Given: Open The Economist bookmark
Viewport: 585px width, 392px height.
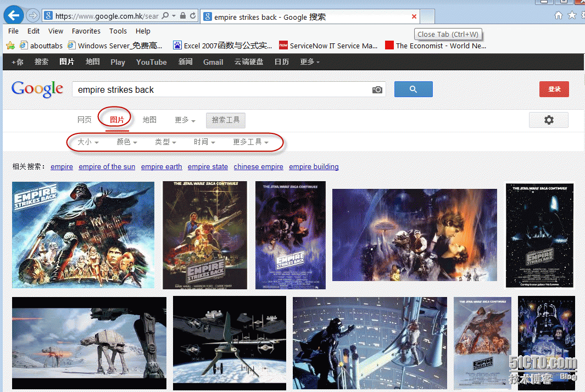Looking at the screenshot, I should [436, 46].
